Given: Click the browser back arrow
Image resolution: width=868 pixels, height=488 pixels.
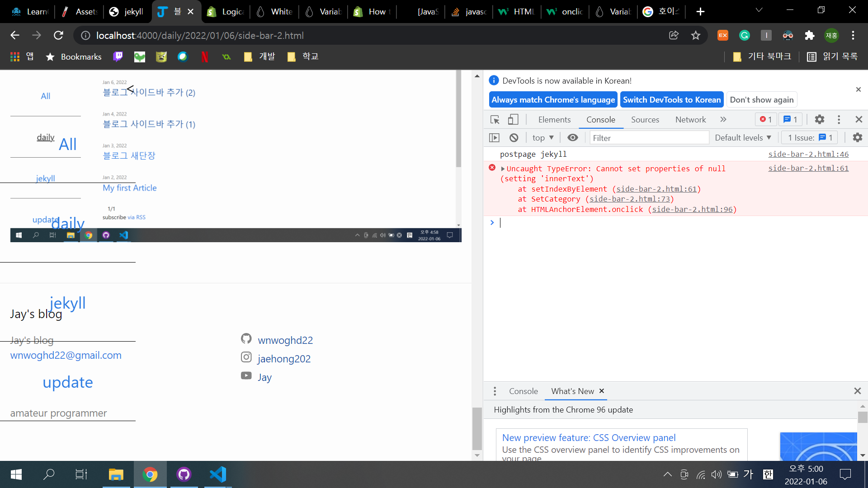Looking at the screenshot, I should click(15, 35).
